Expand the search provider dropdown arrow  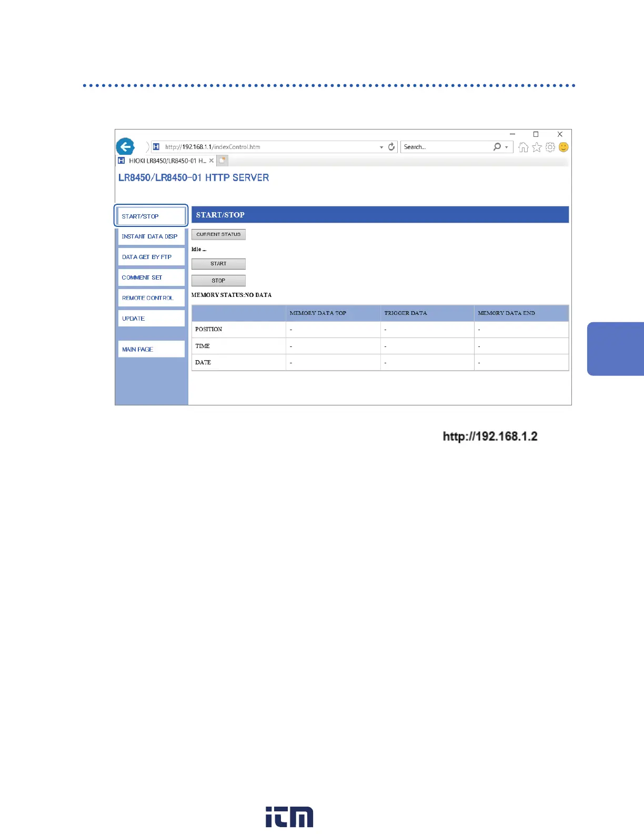(x=507, y=147)
